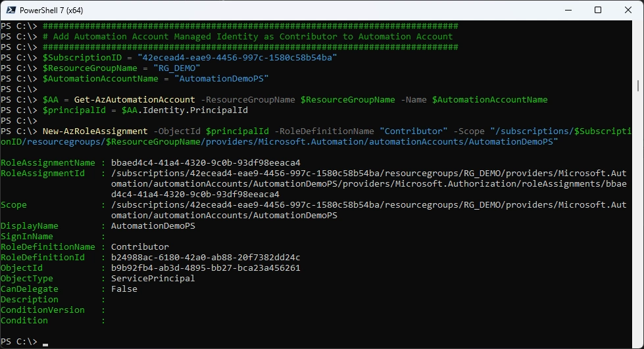Click the ObjectId GUID output value

pos(205,268)
